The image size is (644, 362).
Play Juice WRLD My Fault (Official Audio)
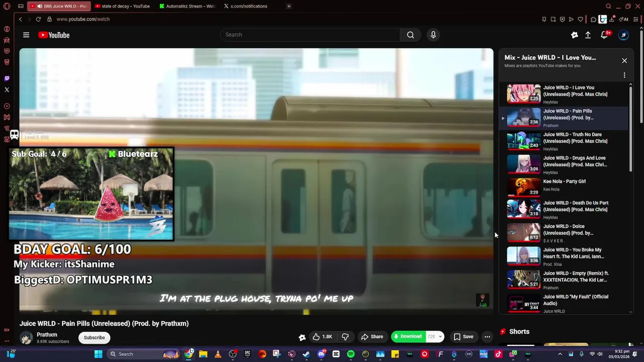563,303
